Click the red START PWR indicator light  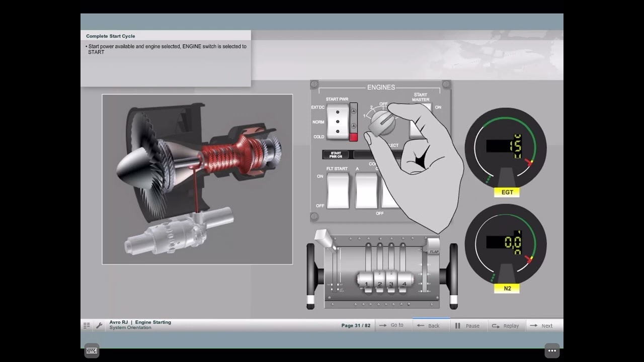(x=353, y=137)
